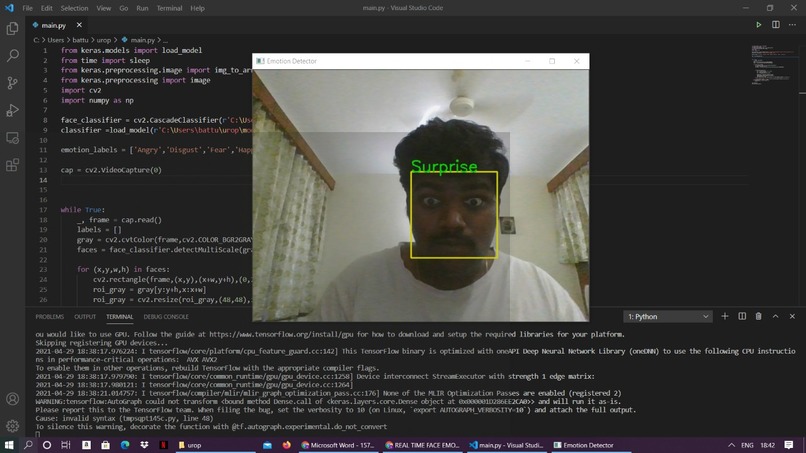Viewport: 806px width, 453px height.
Task: Open the Run and Debug view
Action: click(x=12, y=110)
